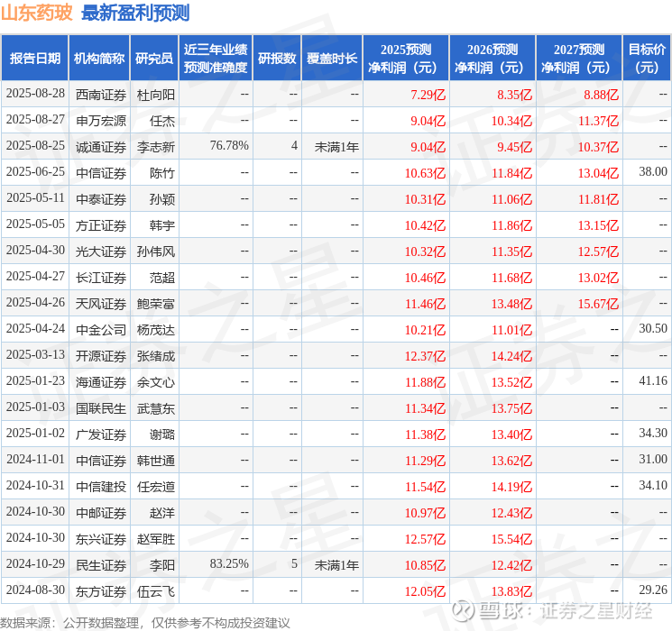The width and height of the screenshot is (672, 631).
Task: Select the 中信建投 institution cell
Action: point(101,487)
